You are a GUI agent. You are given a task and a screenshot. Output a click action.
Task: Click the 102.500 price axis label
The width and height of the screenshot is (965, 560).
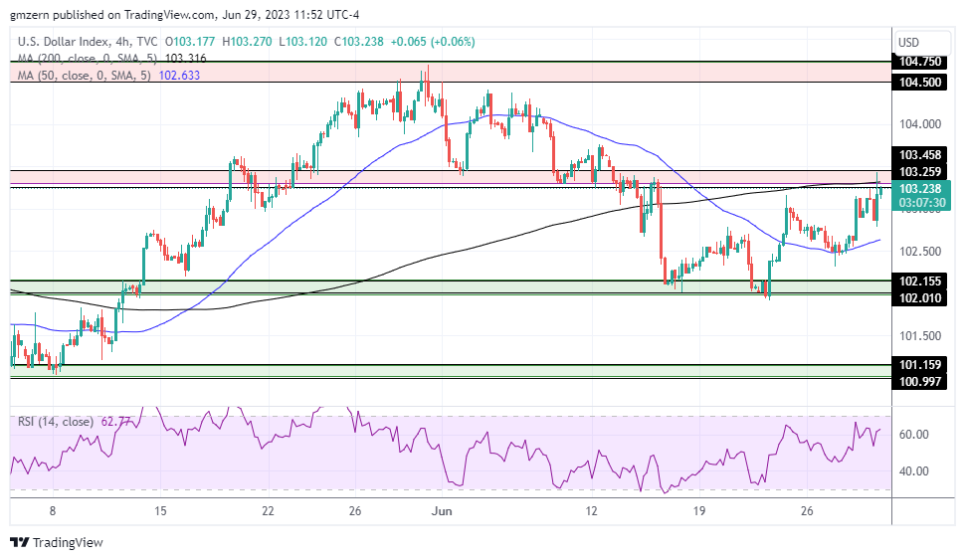[x=919, y=251]
